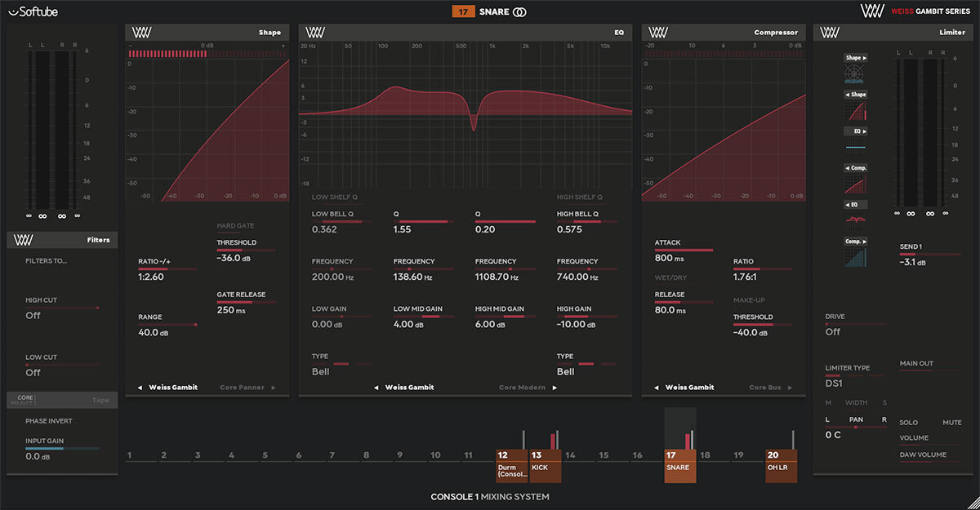This screenshot has height=510, width=980.
Task: Click the Weiss logo in the Filters header
Action: pos(24,240)
